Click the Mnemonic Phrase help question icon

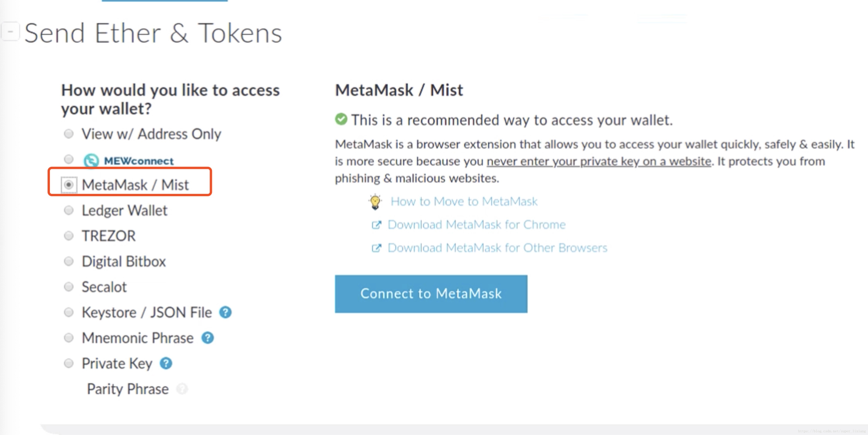pyautogui.click(x=208, y=338)
